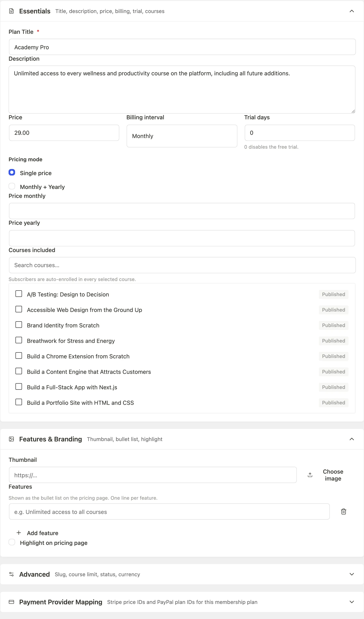Collapse the Features & Branding section

pyautogui.click(x=351, y=439)
